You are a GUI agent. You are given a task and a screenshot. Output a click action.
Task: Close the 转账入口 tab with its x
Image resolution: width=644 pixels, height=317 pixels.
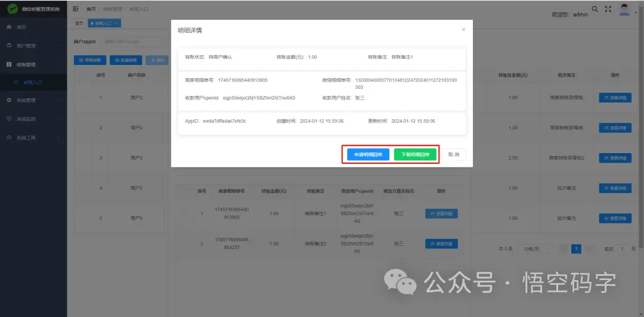click(116, 23)
